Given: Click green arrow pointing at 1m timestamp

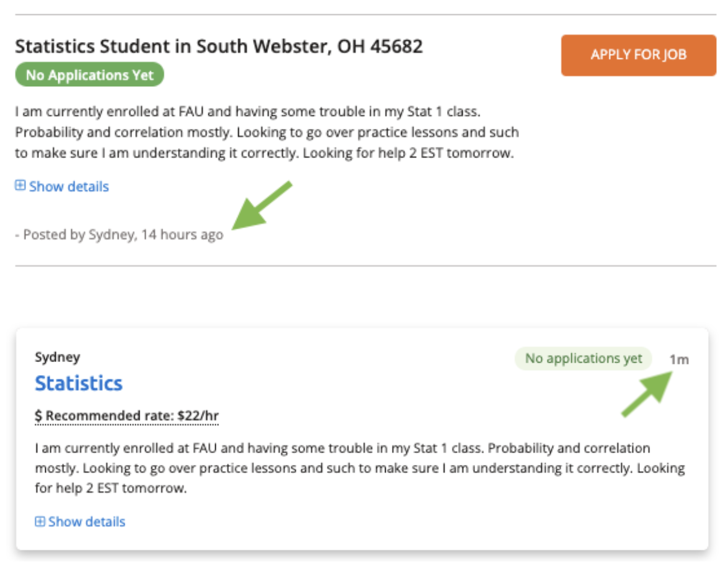Looking at the screenshot, I should [x=647, y=394].
